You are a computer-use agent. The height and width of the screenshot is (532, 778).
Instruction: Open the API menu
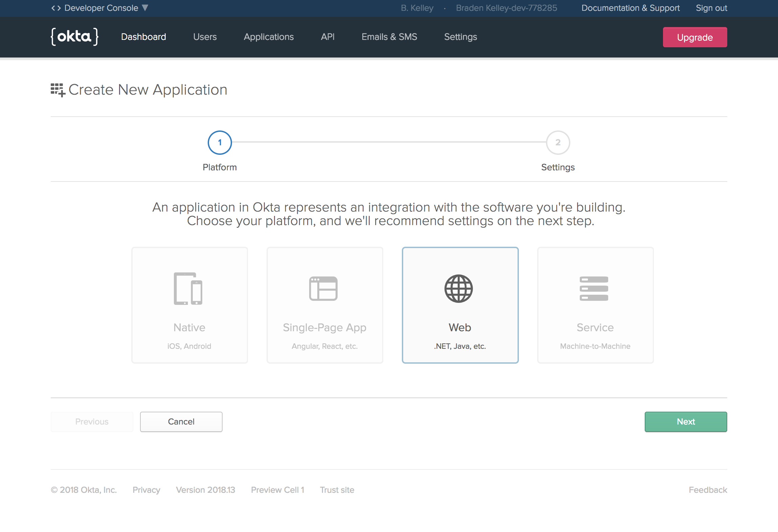tap(327, 37)
